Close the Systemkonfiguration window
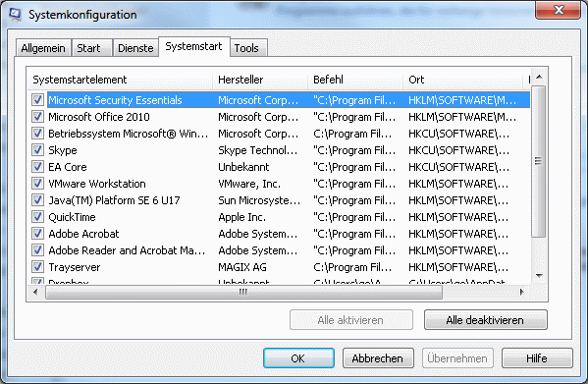Viewport: 588px width, 384px height. pos(558,10)
